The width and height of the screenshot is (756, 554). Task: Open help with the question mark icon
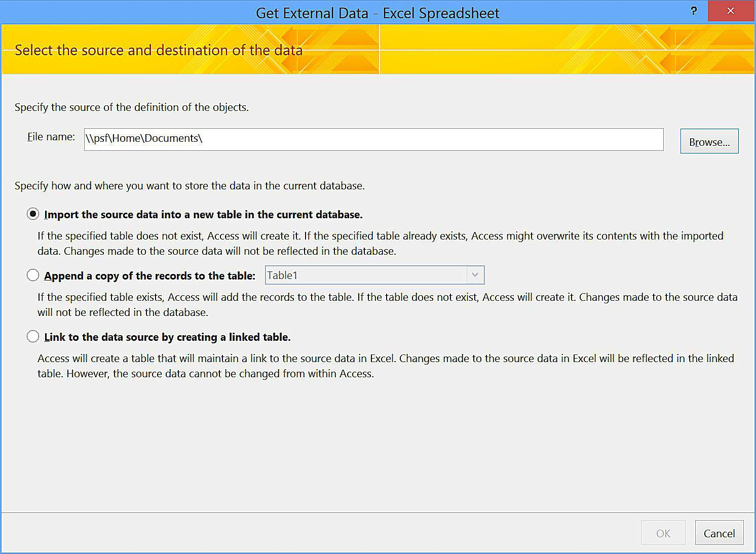pyautogui.click(x=693, y=11)
